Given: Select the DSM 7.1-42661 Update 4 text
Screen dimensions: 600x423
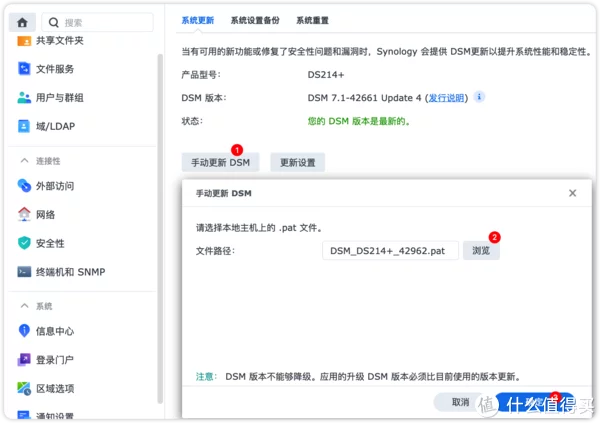Looking at the screenshot, I should [364, 98].
